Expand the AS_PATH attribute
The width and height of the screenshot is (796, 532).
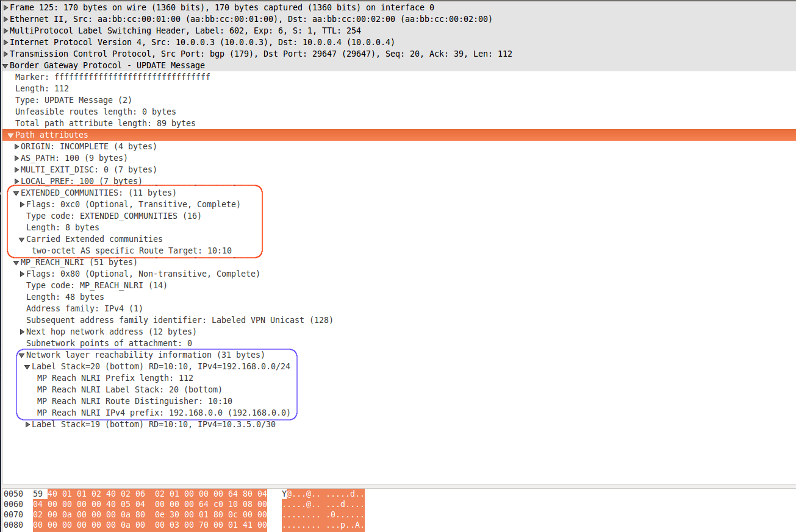click(x=16, y=157)
